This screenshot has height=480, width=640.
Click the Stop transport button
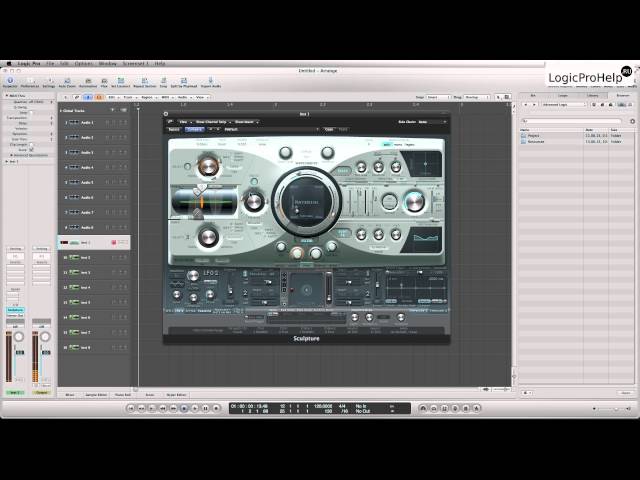pos(184,408)
